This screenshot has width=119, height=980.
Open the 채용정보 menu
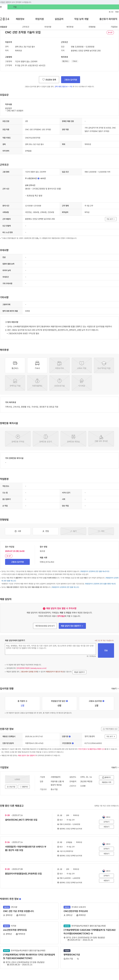[x=20, y=19]
